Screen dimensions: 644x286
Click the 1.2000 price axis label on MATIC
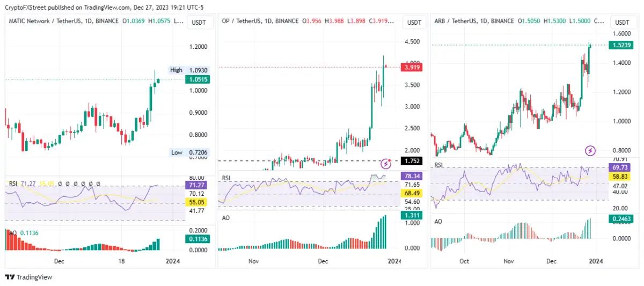coord(197,47)
